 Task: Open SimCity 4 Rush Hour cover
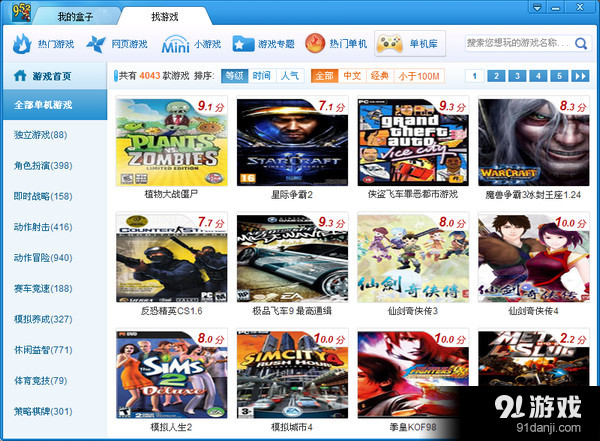pyautogui.click(x=292, y=375)
